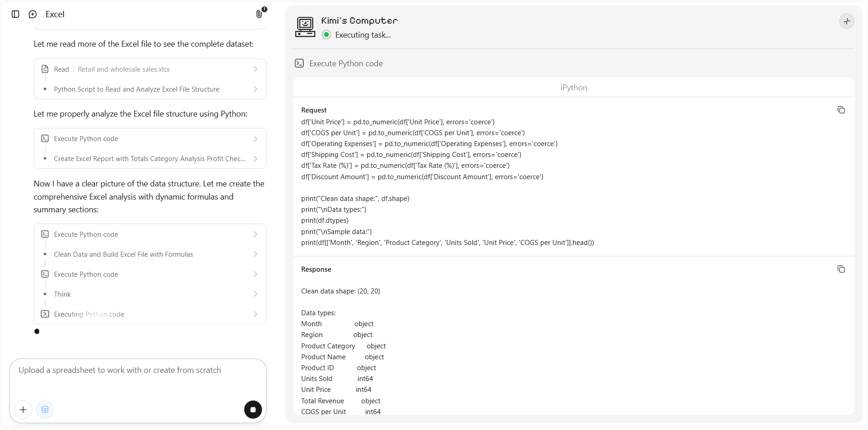The image size is (868, 430).
Task: Click the plus button in Kimi's Computer header
Action: coord(847,21)
